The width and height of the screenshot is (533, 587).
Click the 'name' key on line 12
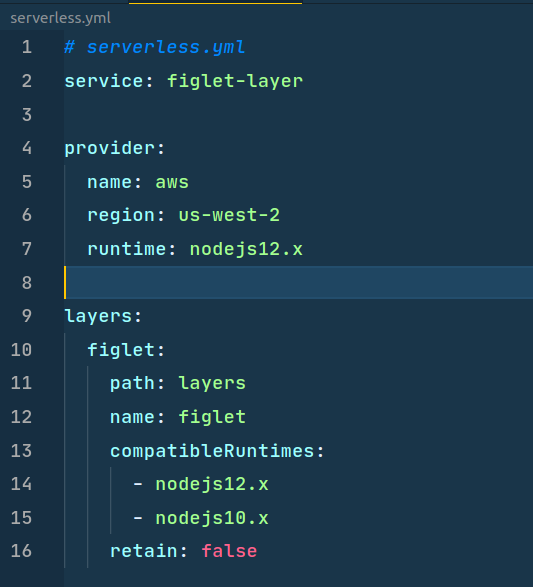tap(132, 417)
